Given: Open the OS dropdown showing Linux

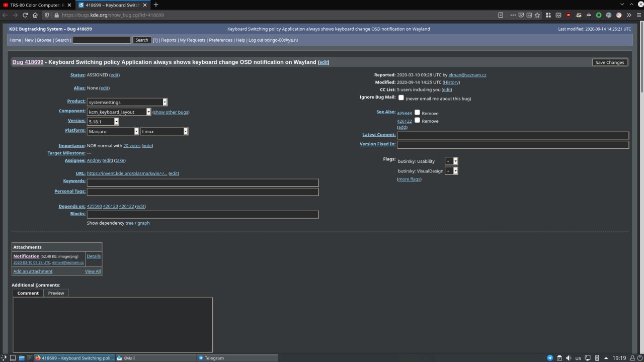Looking at the screenshot, I should pyautogui.click(x=165, y=131).
